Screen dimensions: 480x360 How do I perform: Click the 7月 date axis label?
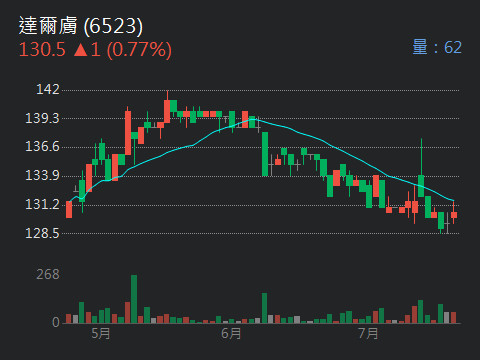[368, 333]
